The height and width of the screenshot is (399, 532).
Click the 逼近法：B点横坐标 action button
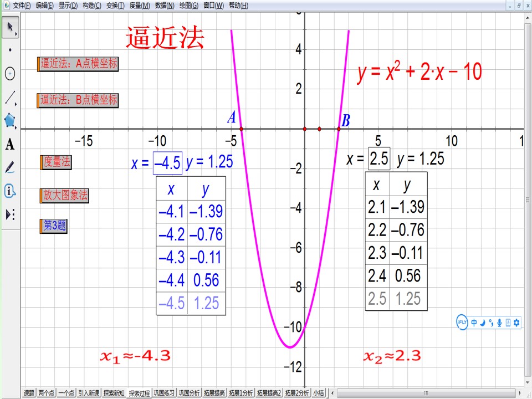click(78, 100)
